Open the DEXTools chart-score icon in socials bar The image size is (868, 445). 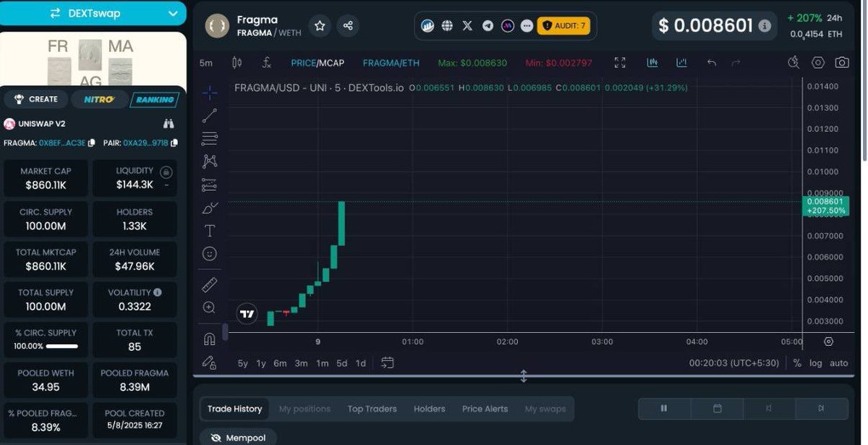pyautogui.click(x=427, y=26)
